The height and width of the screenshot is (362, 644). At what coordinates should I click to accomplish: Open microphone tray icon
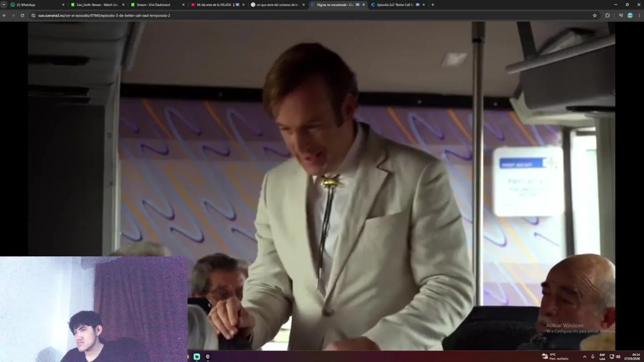[592, 356]
